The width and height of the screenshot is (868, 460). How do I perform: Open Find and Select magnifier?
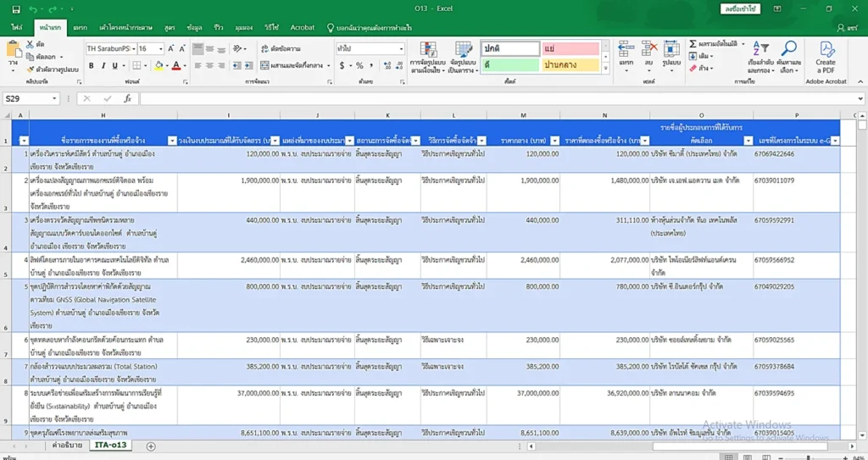[x=788, y=57]
